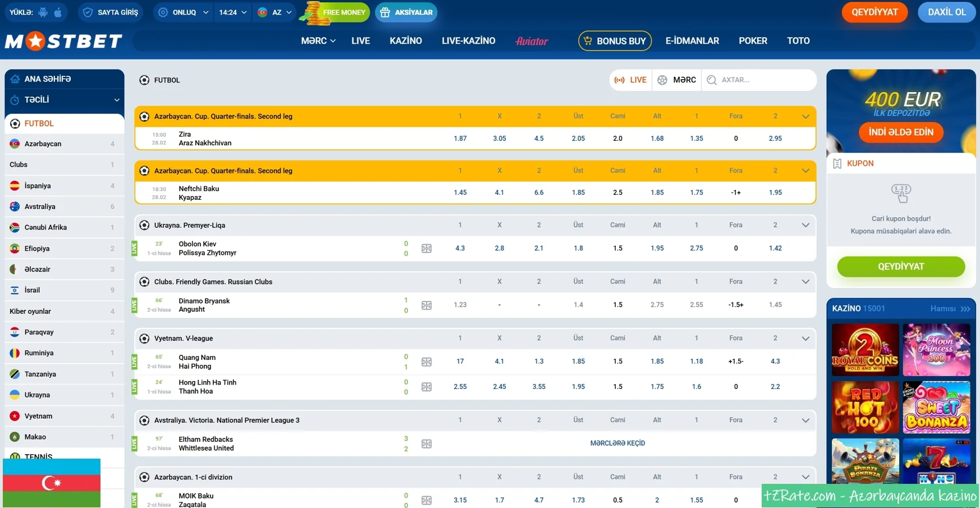Open the ONLUQ odds format dropdown
This screenshot has width=980, height=508.
(x=183, y=12)
